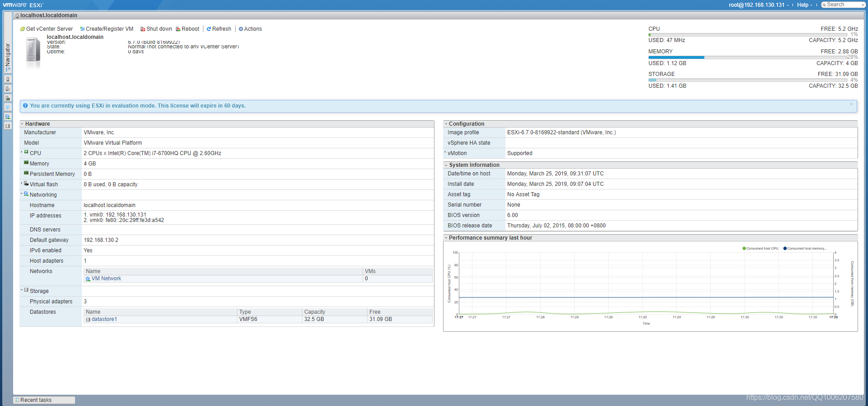Click the Storage row icon
This screenshot has width=868, height=406.
[x=26, y=290]
